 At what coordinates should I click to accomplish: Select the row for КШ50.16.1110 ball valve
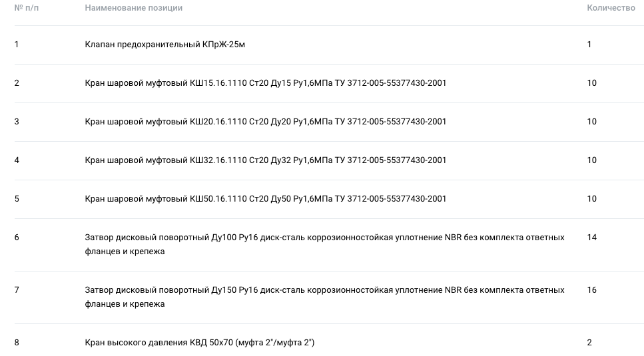pyautogui.click(x=329, y=199)
